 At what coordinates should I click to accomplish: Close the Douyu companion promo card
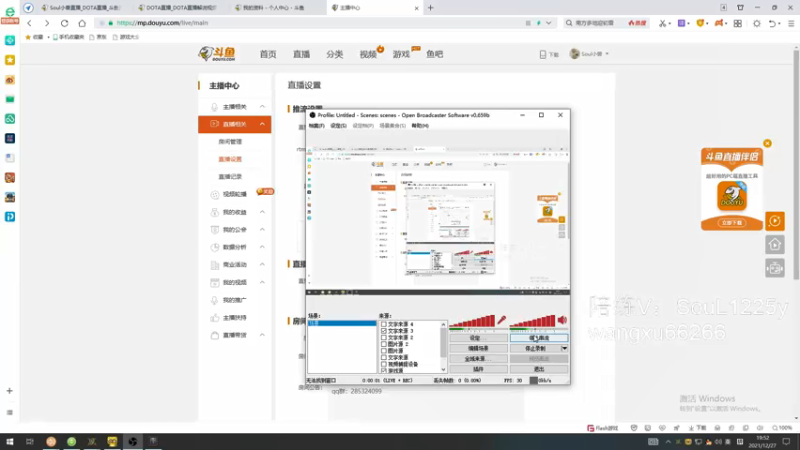(767, 143)
